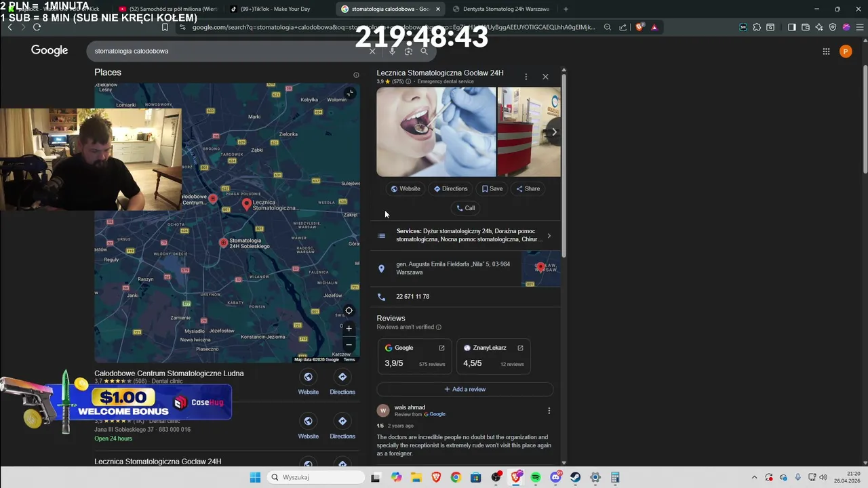Viewport: 868px width, 488px height.
Task: Switch to the TikTok Make Your Day tab
Action: pos(275,9)
